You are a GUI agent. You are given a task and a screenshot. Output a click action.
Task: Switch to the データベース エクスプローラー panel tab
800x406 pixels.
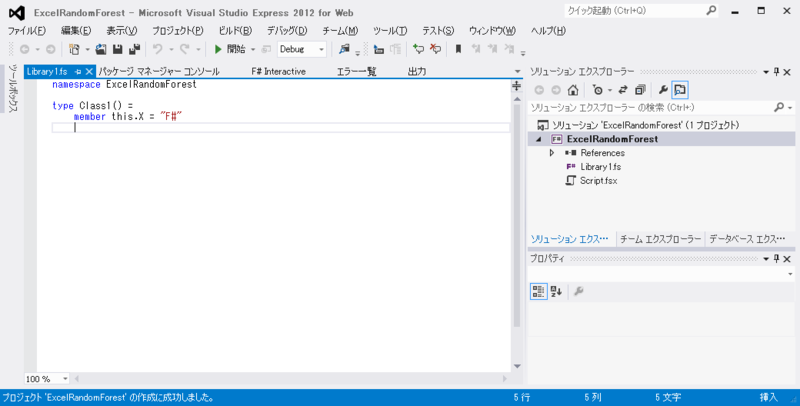point(747,239)
